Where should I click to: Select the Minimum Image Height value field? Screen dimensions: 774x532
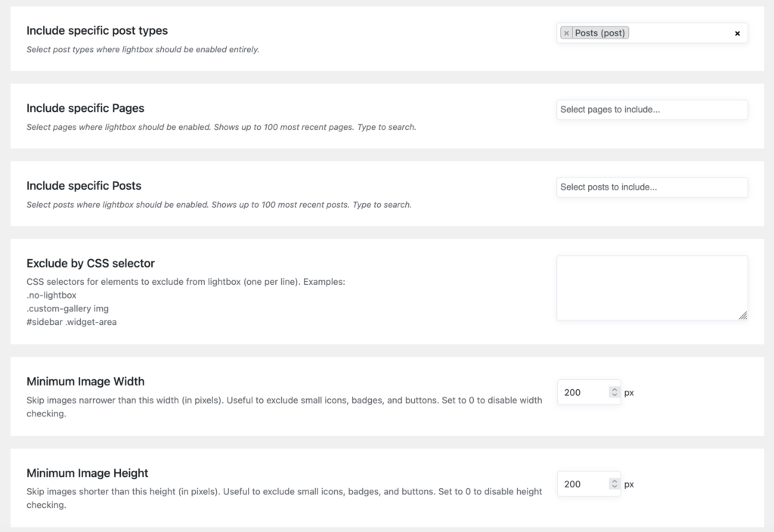click(x=582, y=484)
